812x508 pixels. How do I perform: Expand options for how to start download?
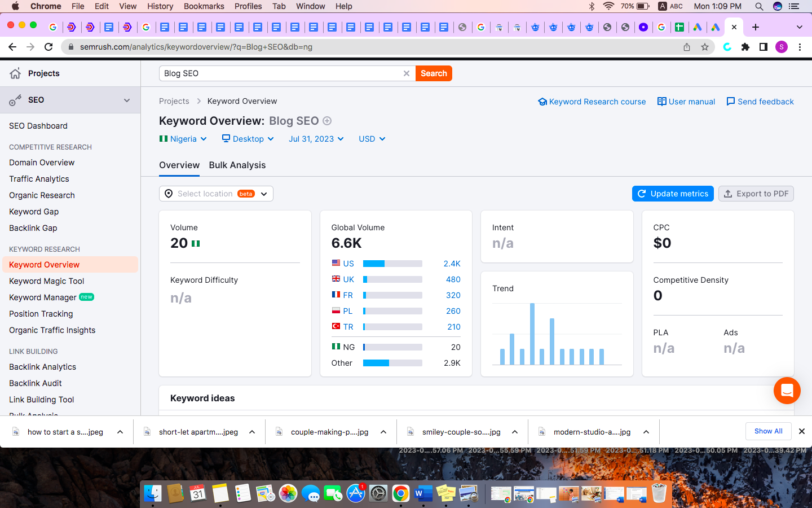(120, 432)
